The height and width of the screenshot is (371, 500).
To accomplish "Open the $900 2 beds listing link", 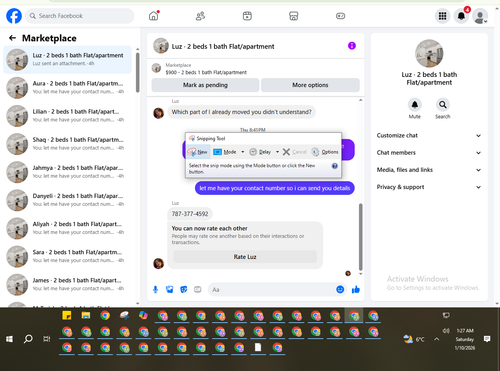I will tap(206, 72).
